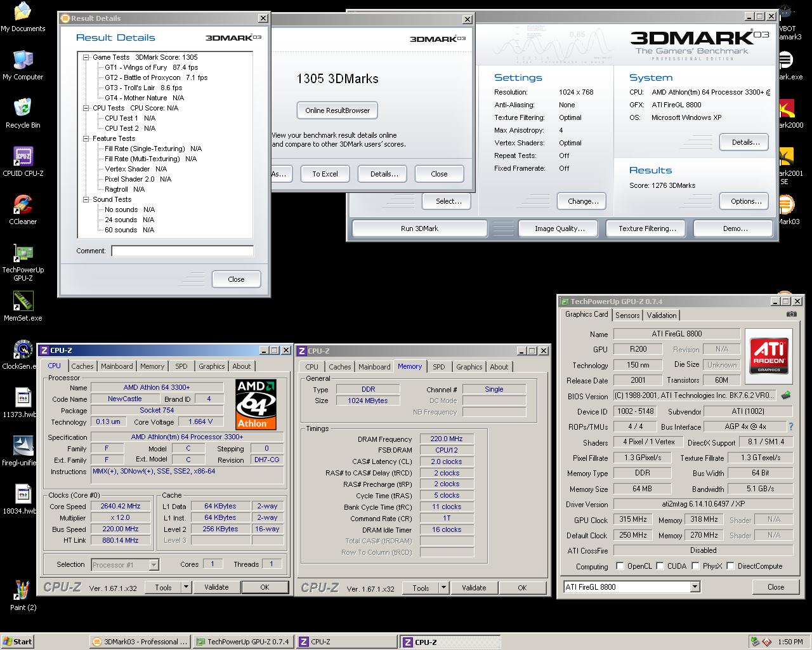Click System Details button in 3DMark03
The image size is (812, 650).
[744, 142]
